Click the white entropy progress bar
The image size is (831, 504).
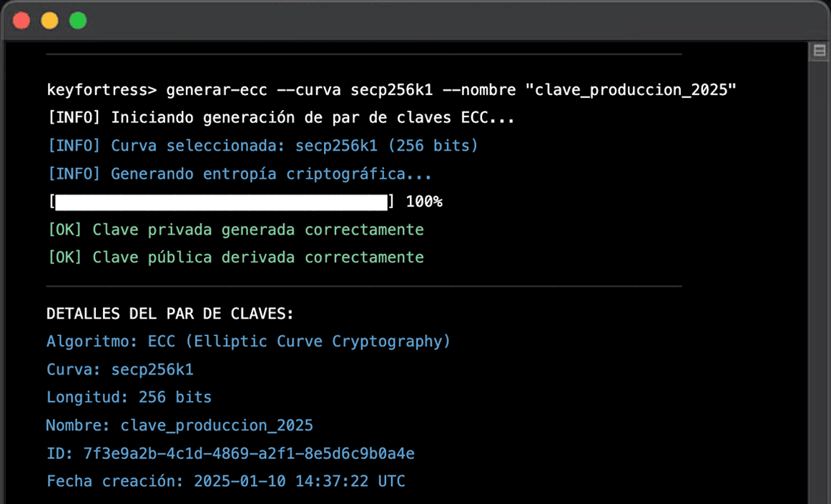coord(221,202)
